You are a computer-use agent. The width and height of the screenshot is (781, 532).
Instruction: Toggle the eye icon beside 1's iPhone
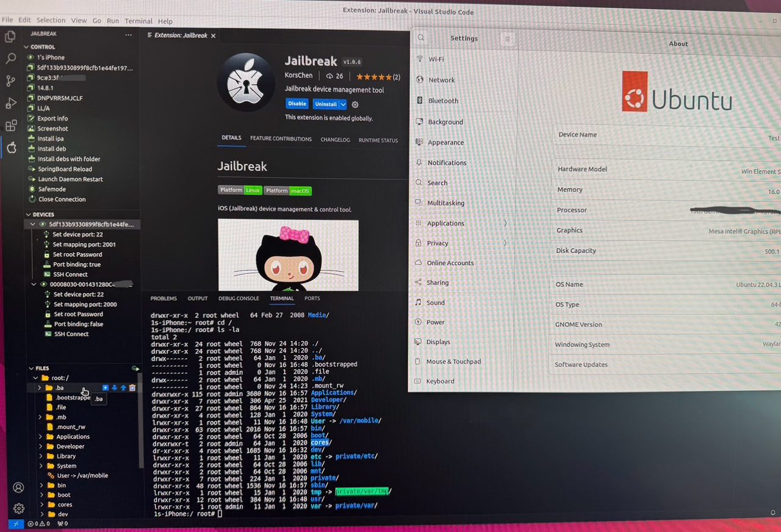coord(31,57)
